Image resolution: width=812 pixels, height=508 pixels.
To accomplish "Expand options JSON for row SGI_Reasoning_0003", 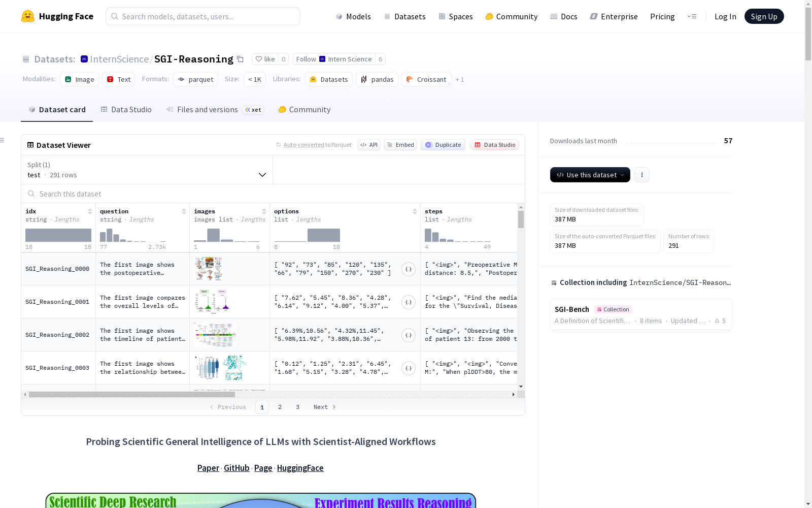I will (409, 368).
